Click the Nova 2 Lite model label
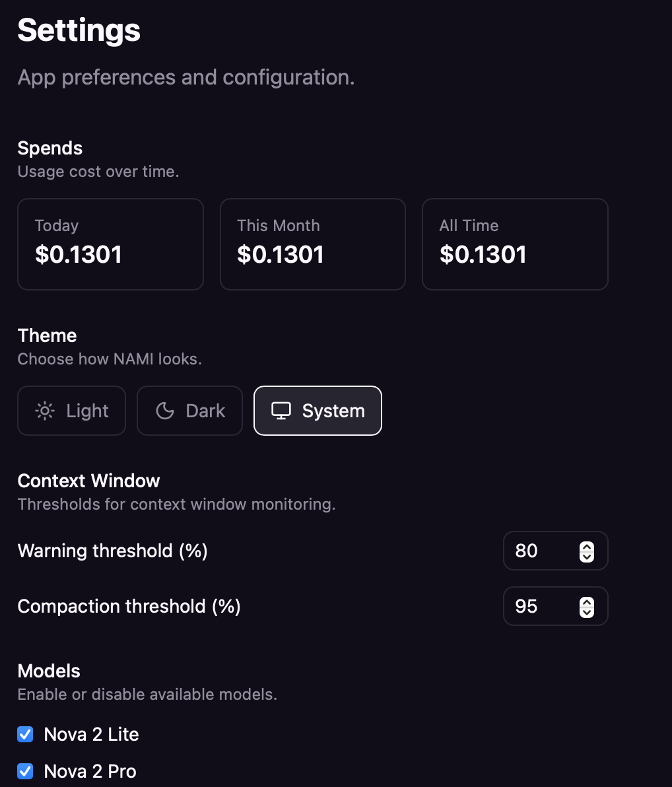 [x=91, y=734]
